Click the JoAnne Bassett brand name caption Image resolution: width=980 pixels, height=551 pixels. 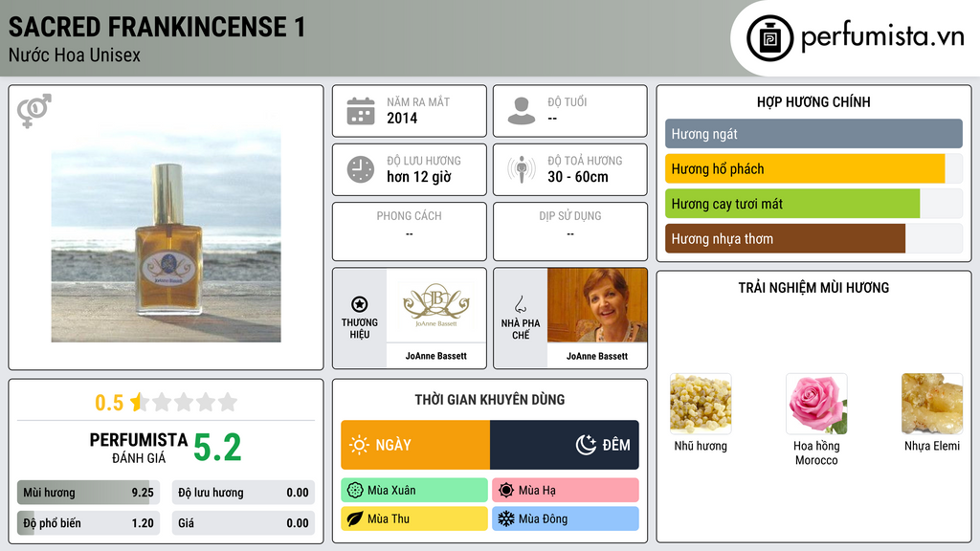436,356
